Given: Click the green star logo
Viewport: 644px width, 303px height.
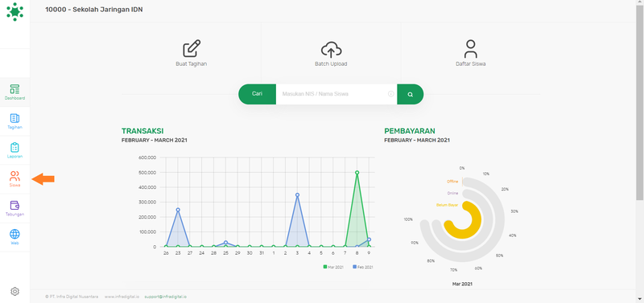Looking at the screenshot, I should (x=14, y=11).
